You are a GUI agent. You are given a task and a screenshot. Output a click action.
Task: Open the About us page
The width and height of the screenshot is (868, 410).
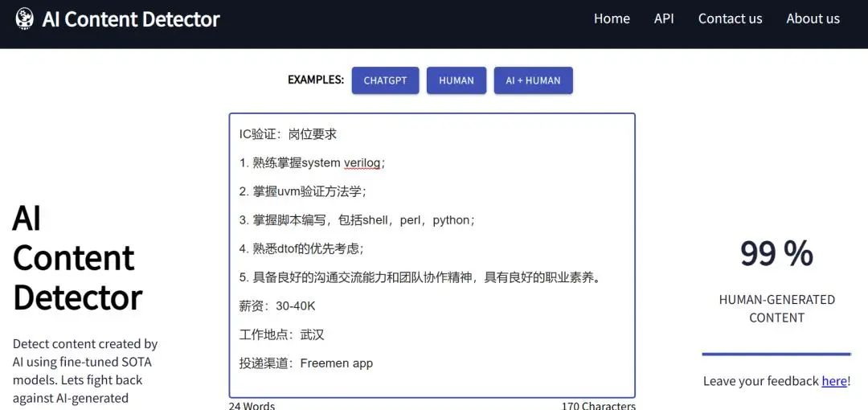tap(813, 18)
